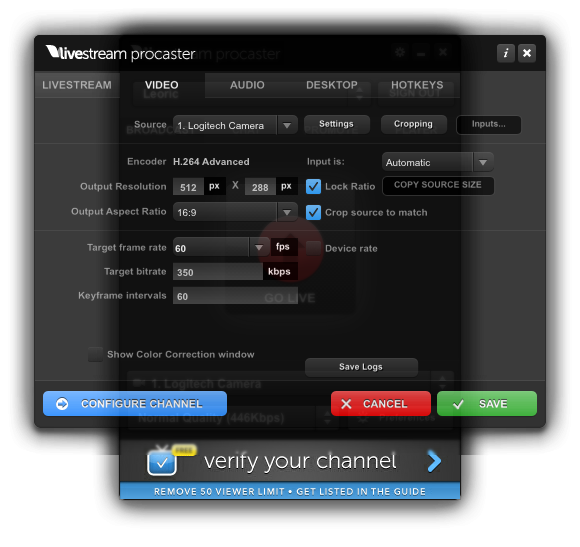Click the output width field showing 512
This screenshot has height=547, width=580.
[188, 187]
